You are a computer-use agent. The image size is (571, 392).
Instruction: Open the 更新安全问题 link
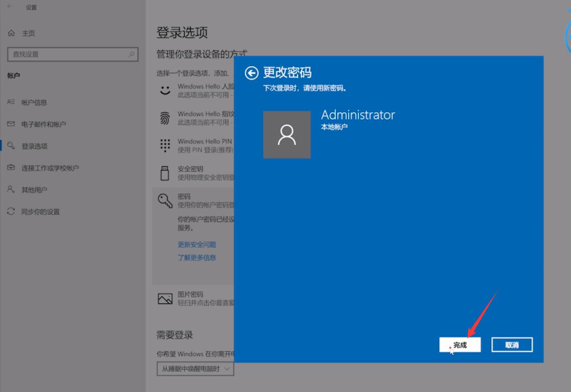(x=197, y=244)
